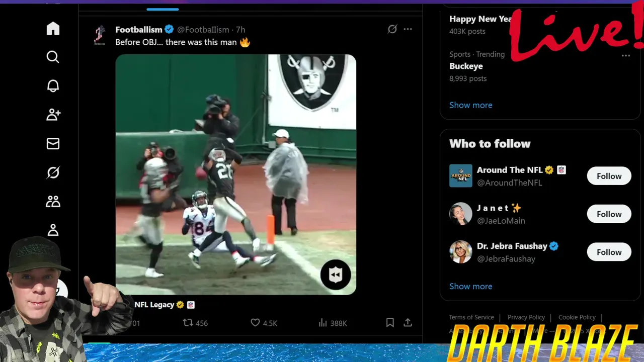Open Terms of Service link

pyautogui.click(x=471, y=317)
